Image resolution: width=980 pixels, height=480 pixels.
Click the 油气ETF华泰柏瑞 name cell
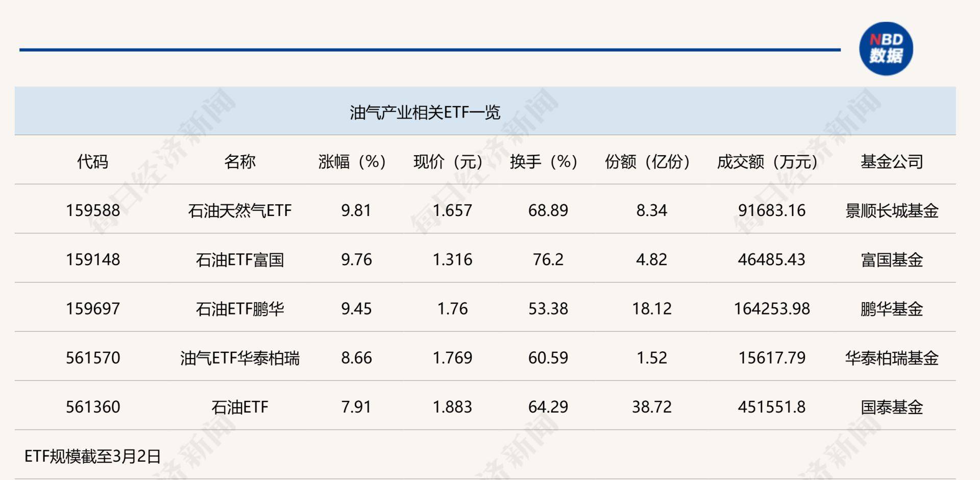tap(239, 358)
